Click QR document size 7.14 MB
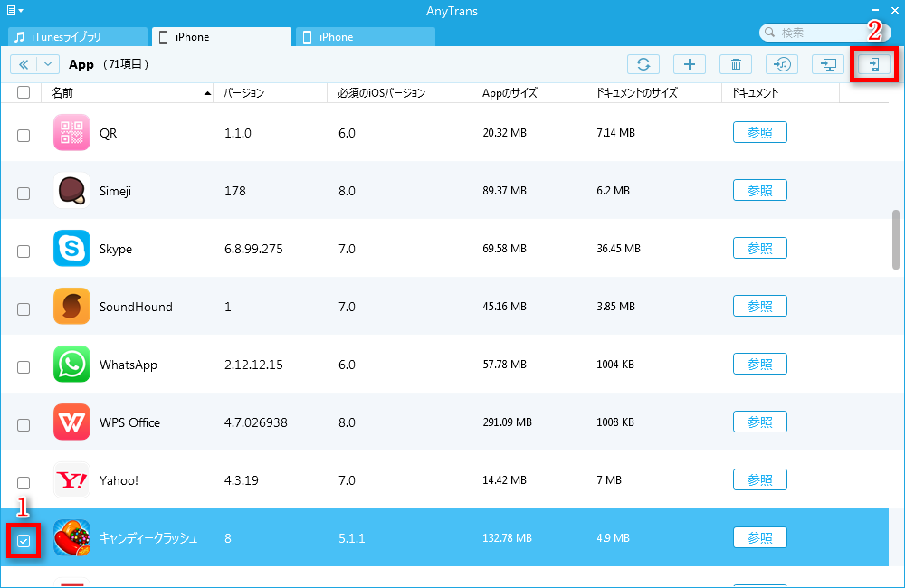The height and width of the screenshot is (588, 905). tap(615, 133)
